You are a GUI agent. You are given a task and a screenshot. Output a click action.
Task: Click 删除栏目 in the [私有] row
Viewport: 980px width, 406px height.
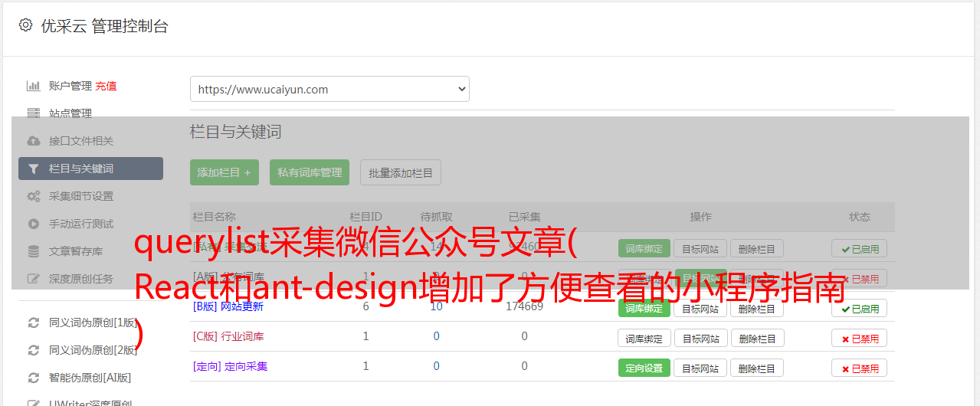[756, 248]
